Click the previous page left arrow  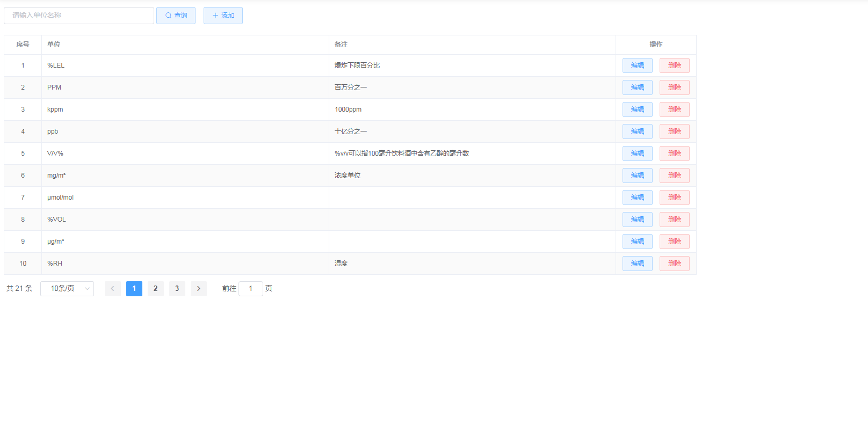point(112,289)
